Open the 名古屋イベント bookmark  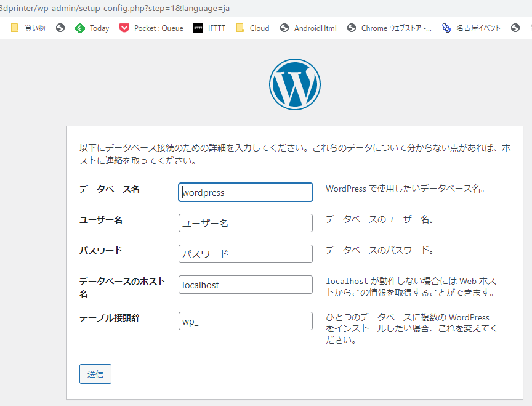click(471, 28)
